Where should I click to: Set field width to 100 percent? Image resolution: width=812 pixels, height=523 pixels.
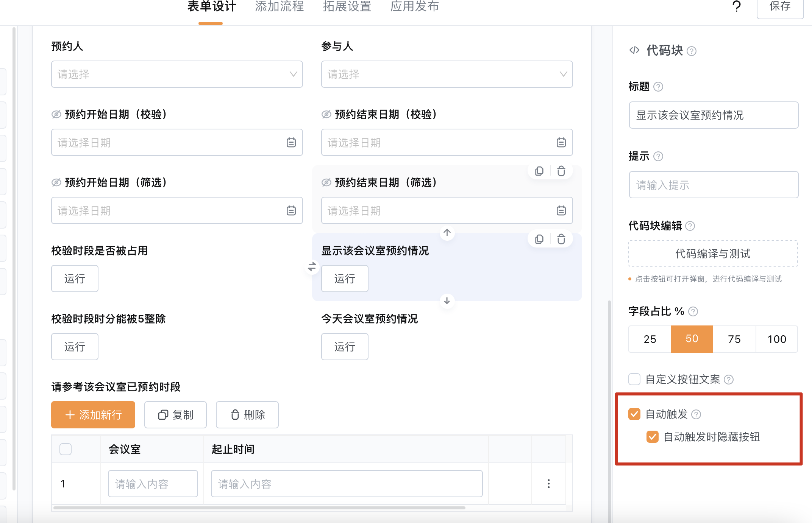point(777,339)
